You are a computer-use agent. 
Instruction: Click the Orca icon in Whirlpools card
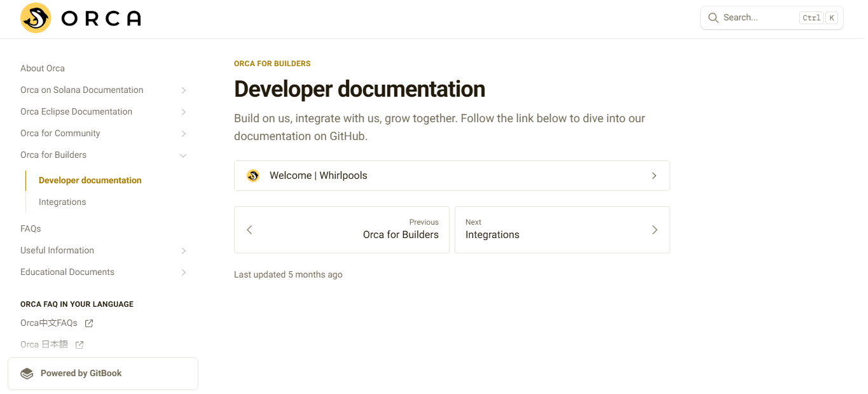click(253, 176)
